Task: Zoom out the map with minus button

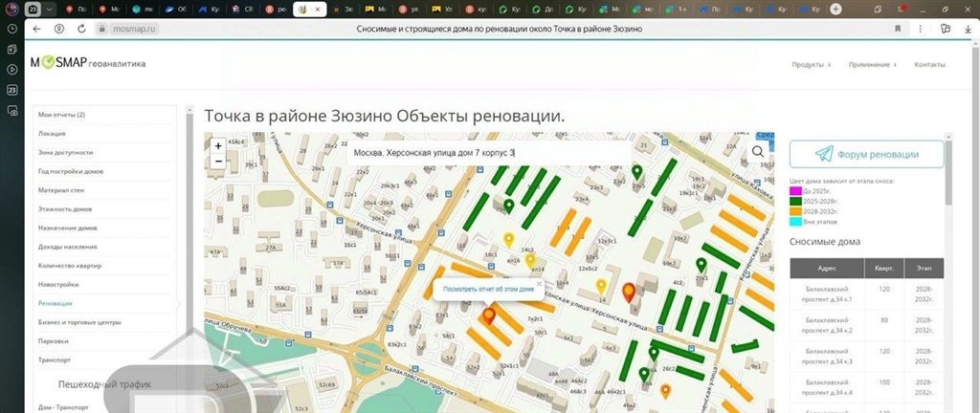Action: click(219, 162)
